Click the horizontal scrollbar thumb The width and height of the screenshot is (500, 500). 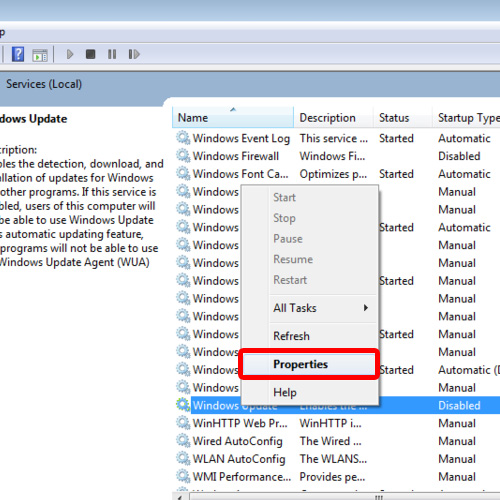378,497
